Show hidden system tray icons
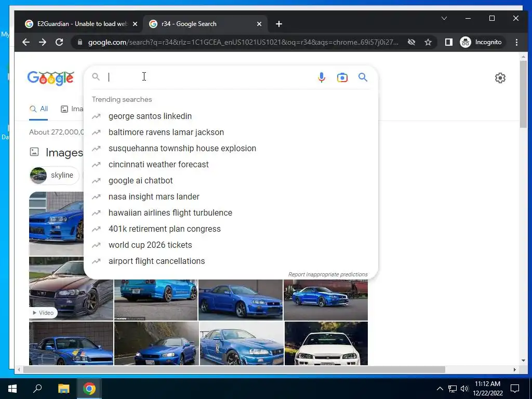 pyautogui.click(x=440, y=389)
